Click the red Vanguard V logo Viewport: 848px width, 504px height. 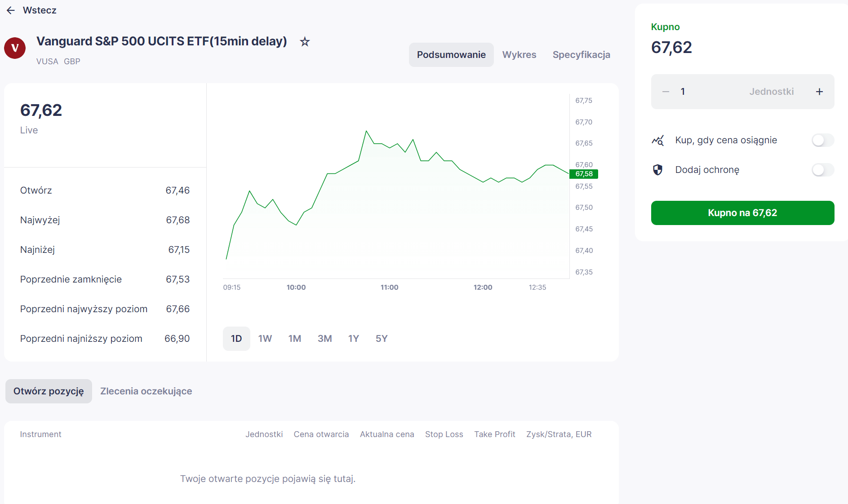[15, 48]
